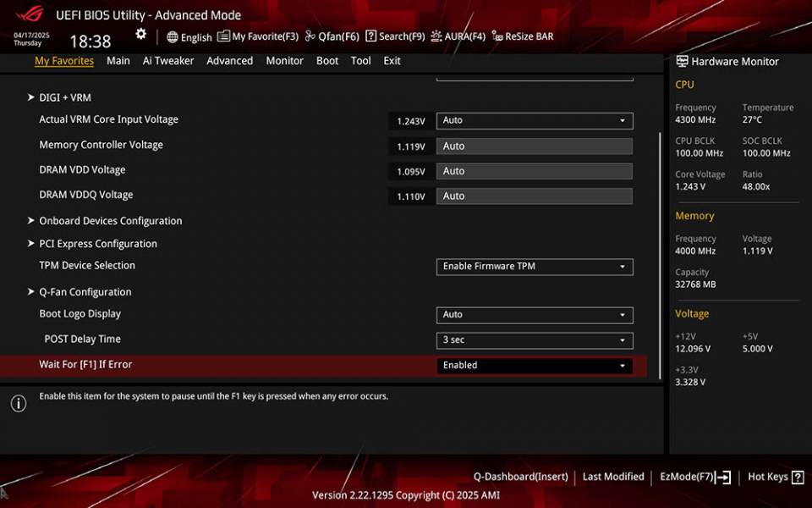812x508 pixels.
Task: Open settings via the gear icon
Action: tap(141, 34)
